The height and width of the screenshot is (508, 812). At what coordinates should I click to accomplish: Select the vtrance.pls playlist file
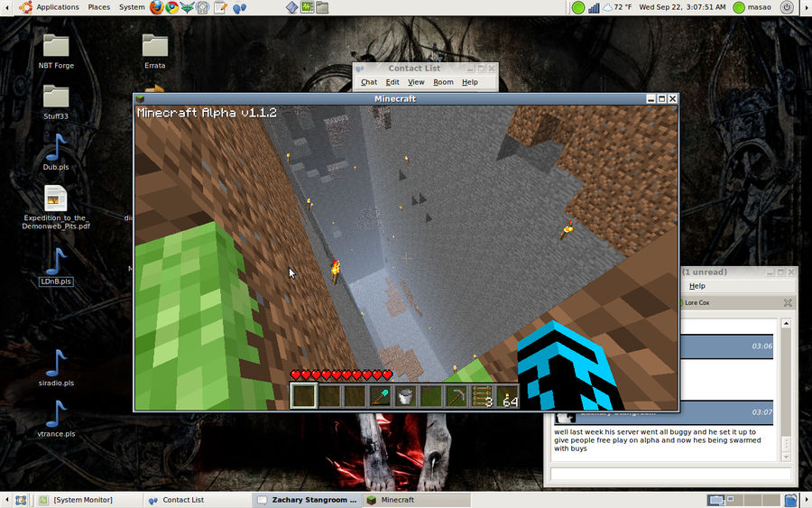tap(56, 420)
